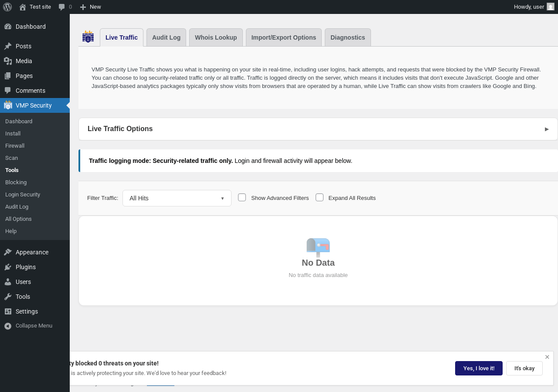558x392 pixels.
Task: Open VMP Security Dashboard submenu item
Action: (35, 121)
